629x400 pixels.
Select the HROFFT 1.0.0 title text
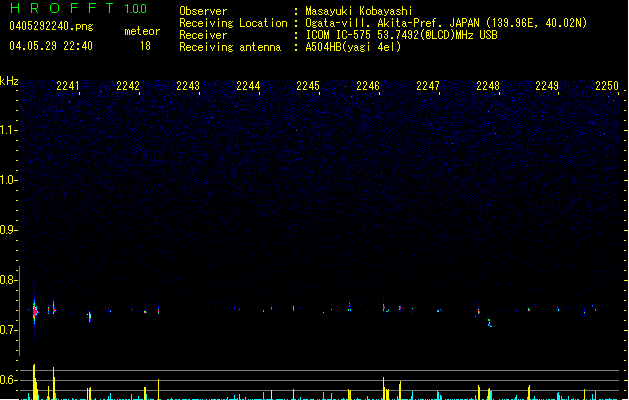(x=79, y=8)
